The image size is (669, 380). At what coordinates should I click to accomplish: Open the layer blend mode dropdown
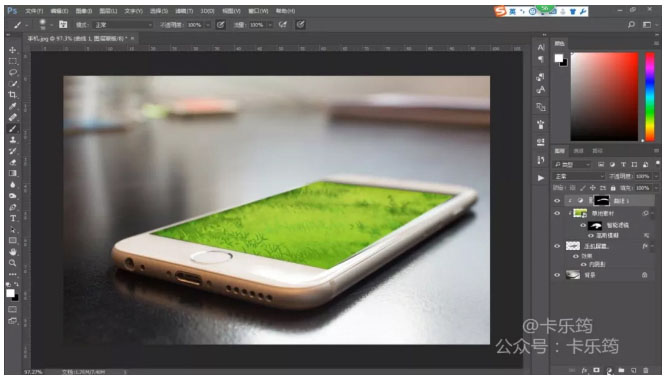(579, 176)
